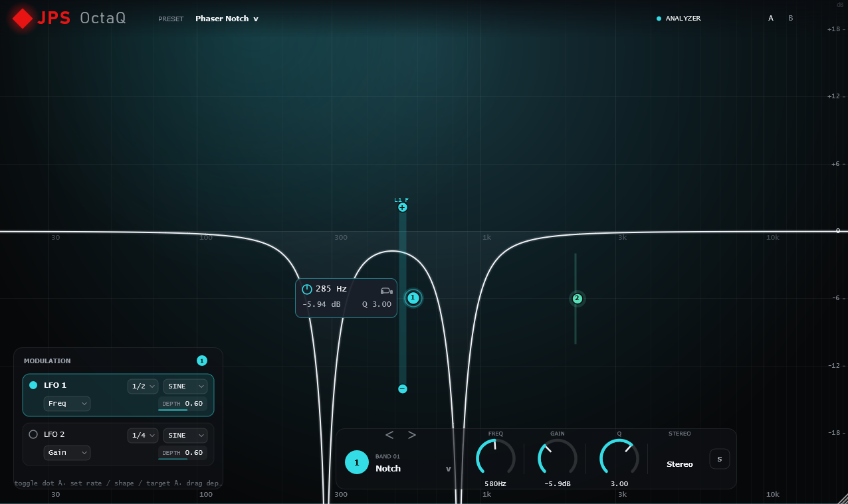This screenshot has height=504, width=848.
Task: Click the band 1 badge in Modulation header
Action: point(202,361)
